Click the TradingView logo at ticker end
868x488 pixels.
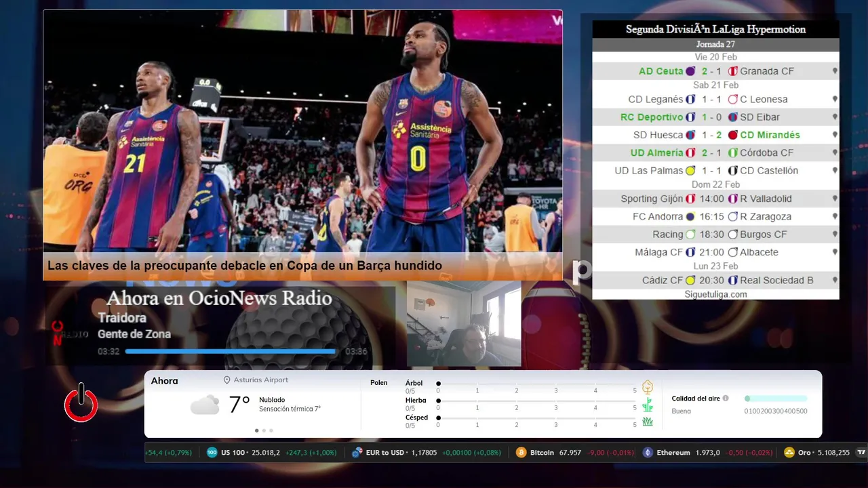tap(861, 453)
